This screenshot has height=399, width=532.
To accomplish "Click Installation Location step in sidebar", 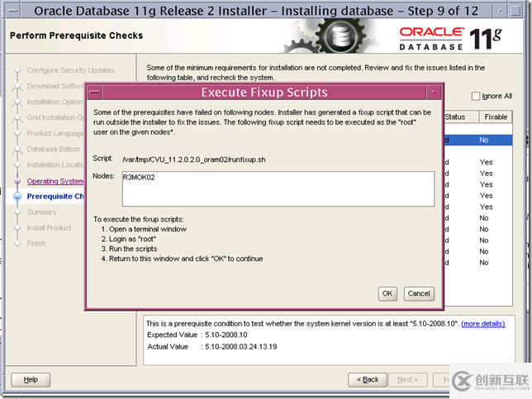I will coord(55,165).
